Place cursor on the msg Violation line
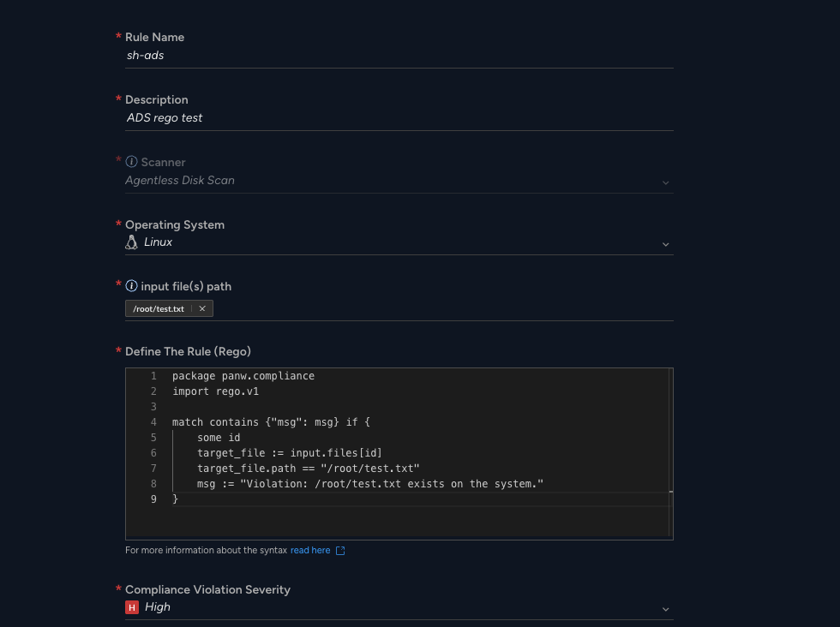Image resolution: width=840 pixels, height=627 pixels. 370,484
